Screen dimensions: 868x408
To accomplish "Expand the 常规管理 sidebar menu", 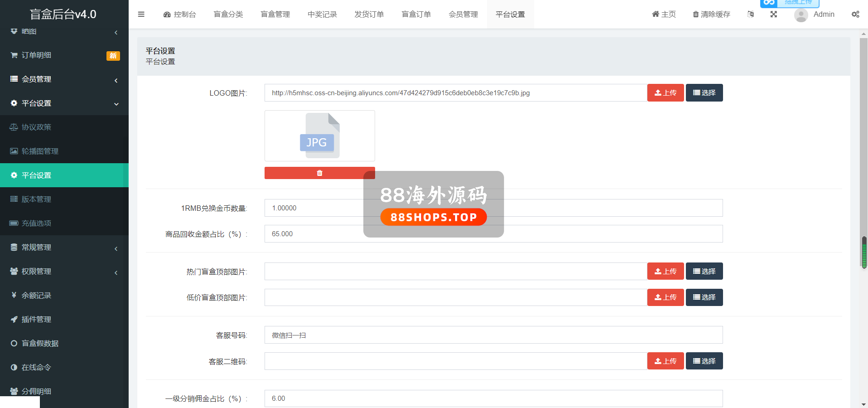I will (x=36, y=248).
